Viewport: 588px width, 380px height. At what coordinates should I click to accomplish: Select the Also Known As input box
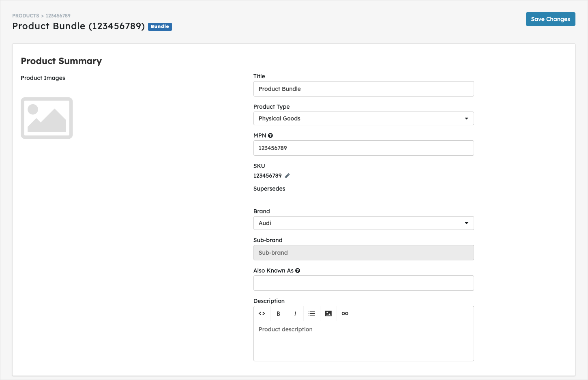point(363,283)
